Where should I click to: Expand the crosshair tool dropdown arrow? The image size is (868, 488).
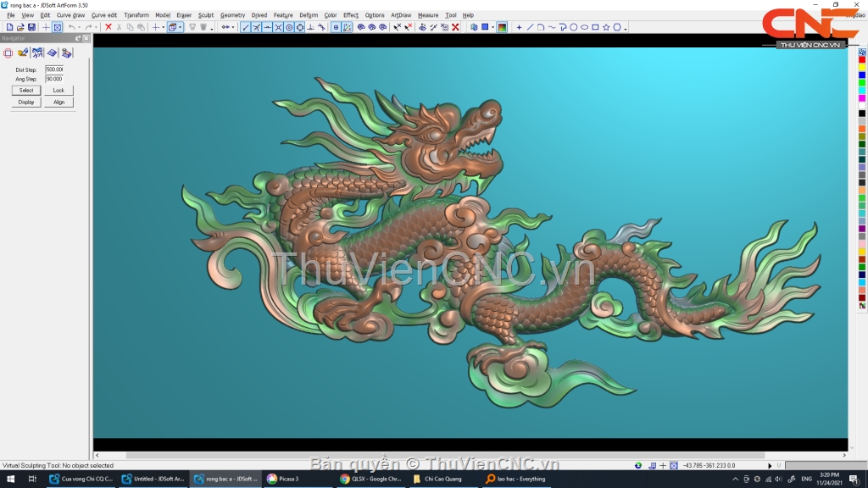pos(164,27)
